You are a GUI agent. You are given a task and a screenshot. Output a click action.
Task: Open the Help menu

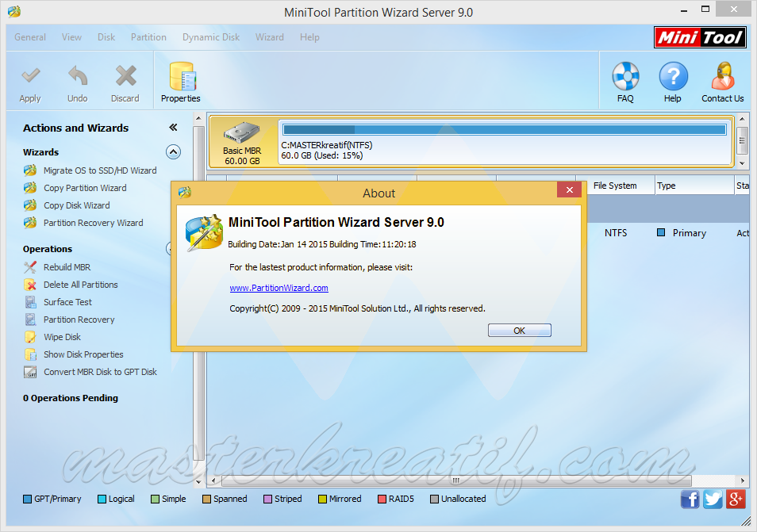pos(309,37)
